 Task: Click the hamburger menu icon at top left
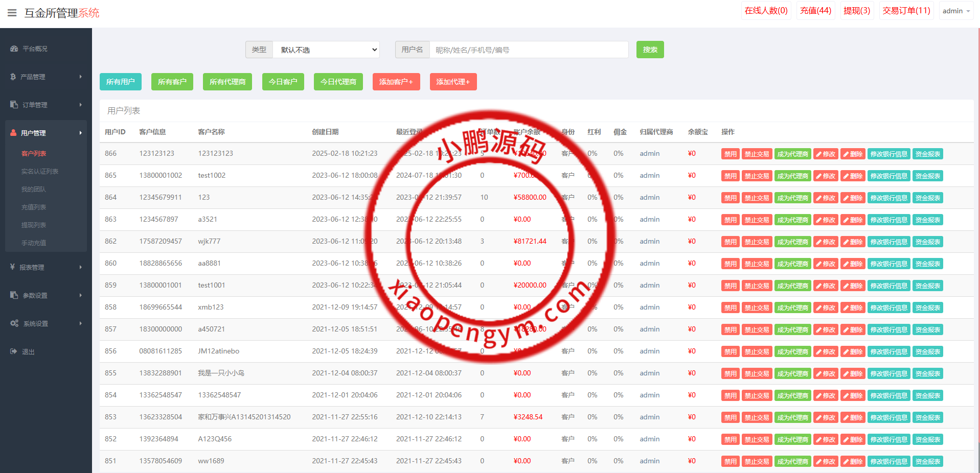(12, 13)
